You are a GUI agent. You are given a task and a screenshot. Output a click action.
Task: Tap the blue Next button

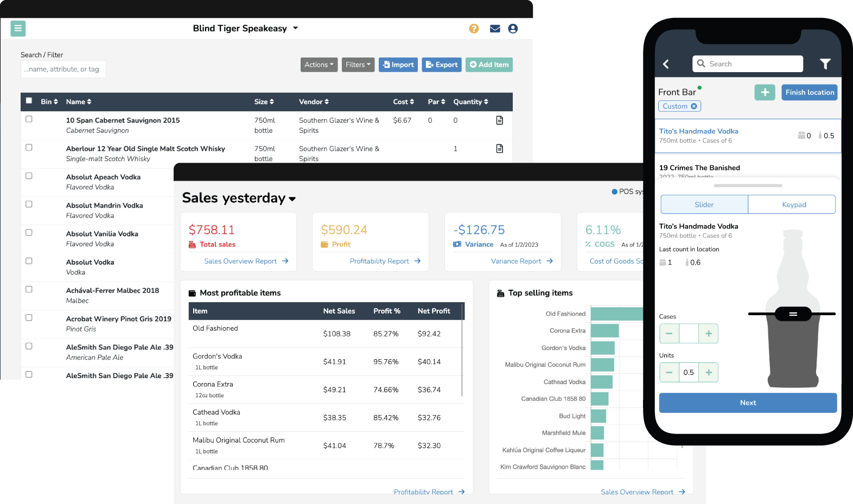748,403
